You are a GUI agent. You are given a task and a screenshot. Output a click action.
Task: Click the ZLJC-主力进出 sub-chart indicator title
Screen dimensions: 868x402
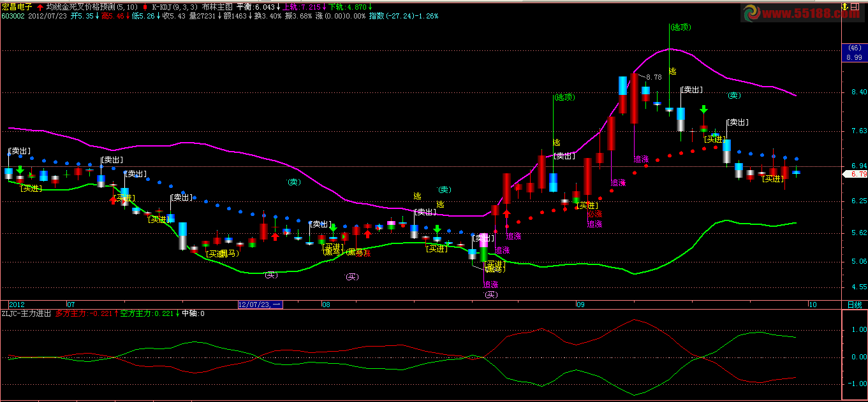coord(27,313)
